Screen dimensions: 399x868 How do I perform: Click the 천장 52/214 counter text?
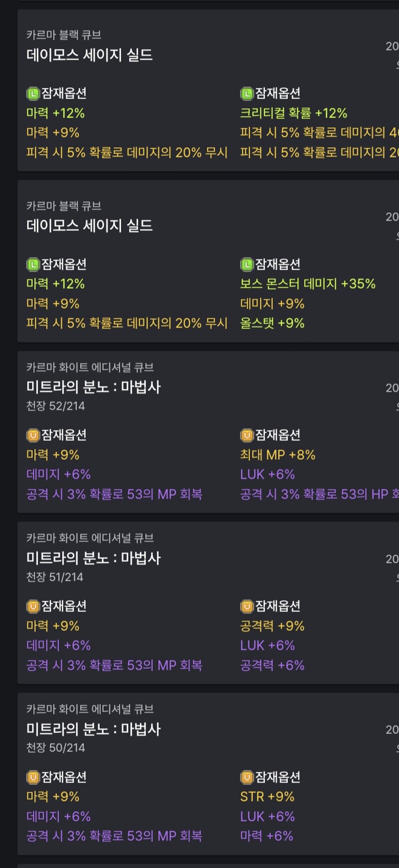pyautogui.click(x=56, y=406)
